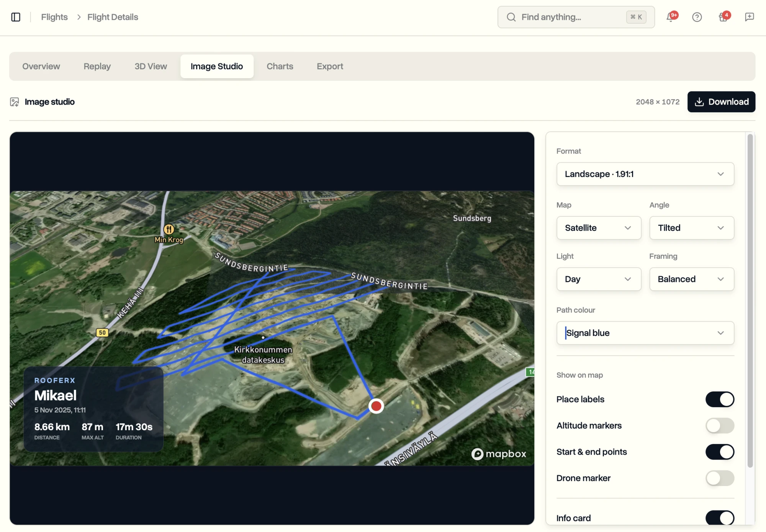
Task: Click the 8.66 km distance value
Action: pos(52,427)
